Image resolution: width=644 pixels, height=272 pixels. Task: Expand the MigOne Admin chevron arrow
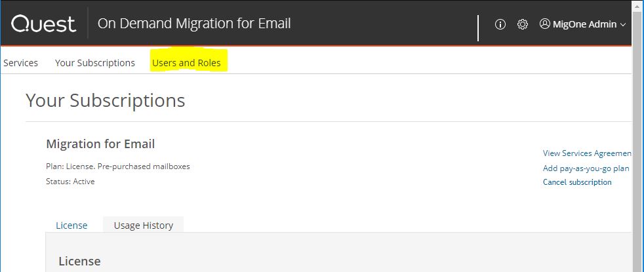pos(623,25)
